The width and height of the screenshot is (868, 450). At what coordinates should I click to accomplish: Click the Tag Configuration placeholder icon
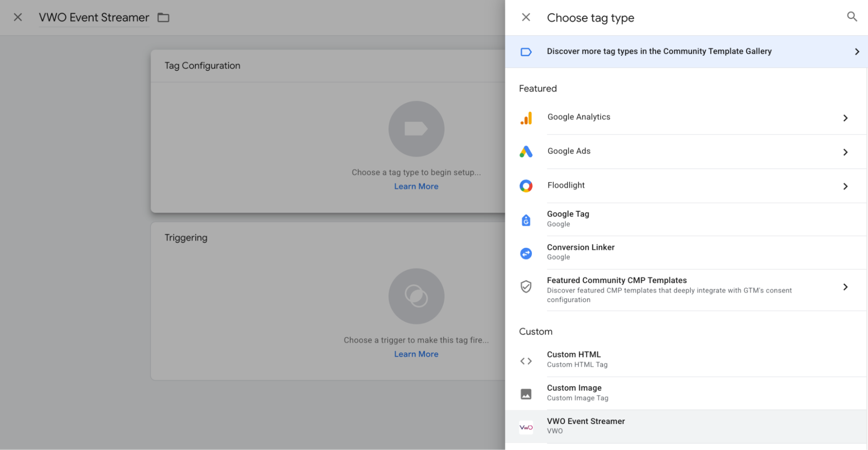(416, 129)
